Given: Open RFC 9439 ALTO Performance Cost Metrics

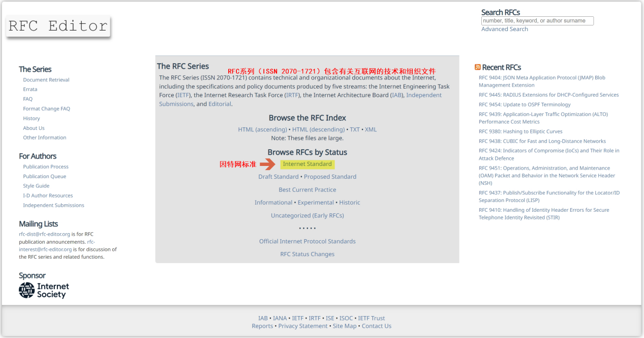Looking at the screenshot, I should (543, 118).
